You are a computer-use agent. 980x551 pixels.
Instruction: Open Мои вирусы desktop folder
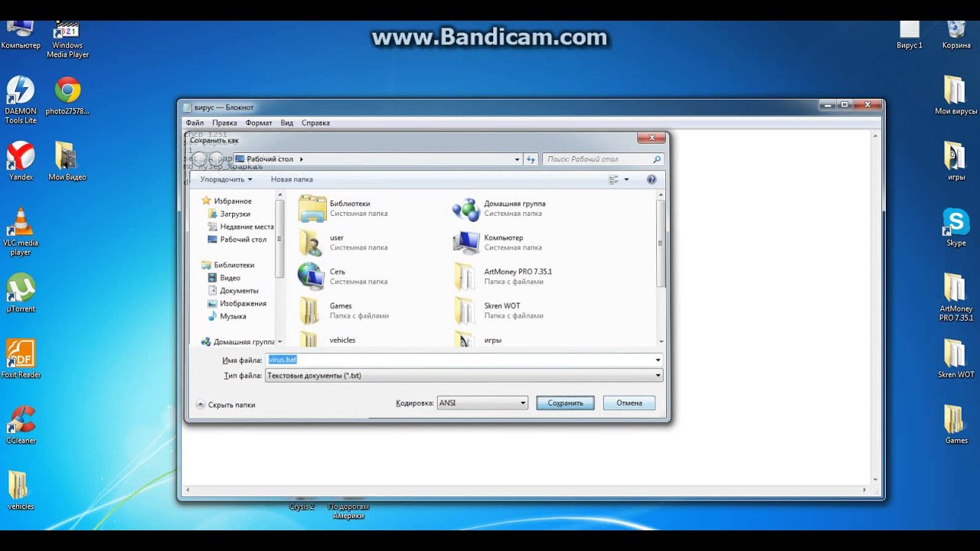[x=955, y=96]
